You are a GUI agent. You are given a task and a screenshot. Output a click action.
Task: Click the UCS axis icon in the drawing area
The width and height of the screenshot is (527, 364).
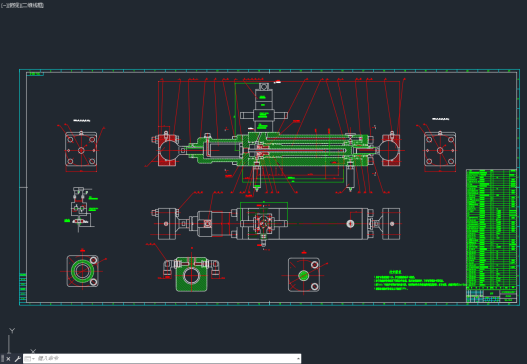tap(21, 341)
